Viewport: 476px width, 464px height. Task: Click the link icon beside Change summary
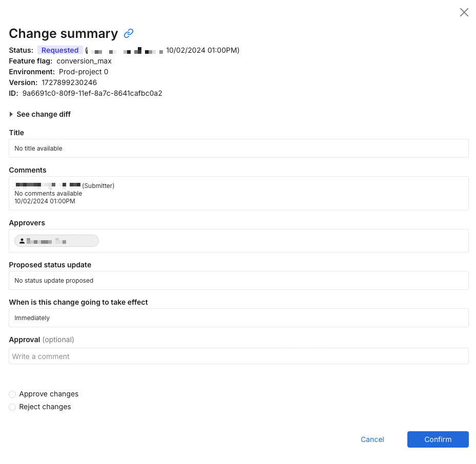(129, 33)
